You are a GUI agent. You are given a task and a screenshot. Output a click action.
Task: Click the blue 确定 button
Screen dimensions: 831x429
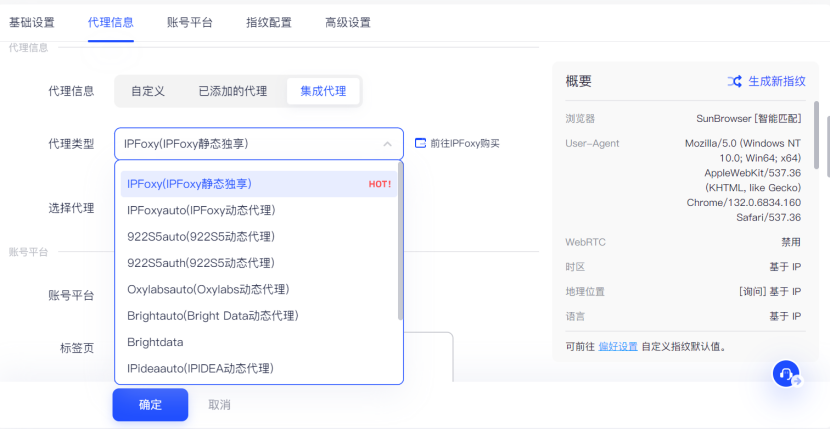(x=150, y=405)
